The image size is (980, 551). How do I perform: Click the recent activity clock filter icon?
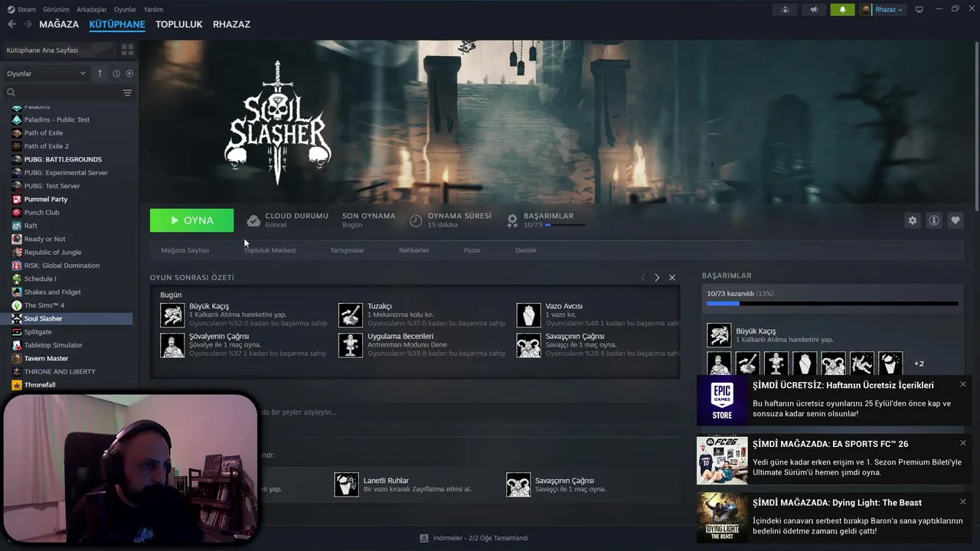pyautogui.click(x=116, y=73)
